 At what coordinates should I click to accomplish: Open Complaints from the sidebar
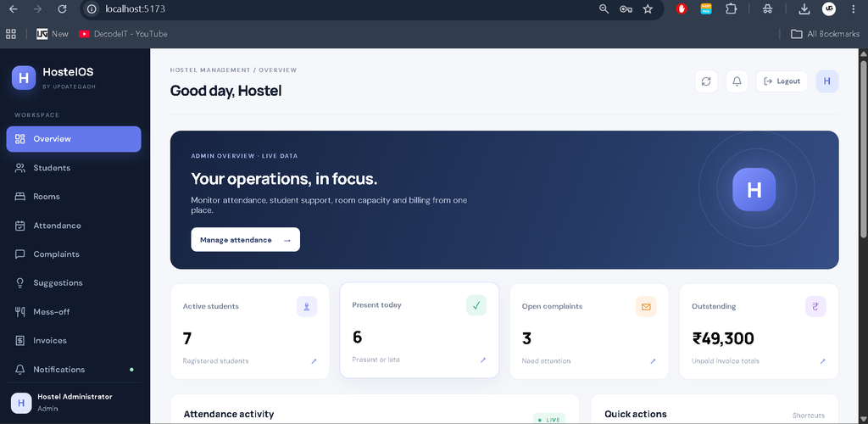click(x=74, y=254)
